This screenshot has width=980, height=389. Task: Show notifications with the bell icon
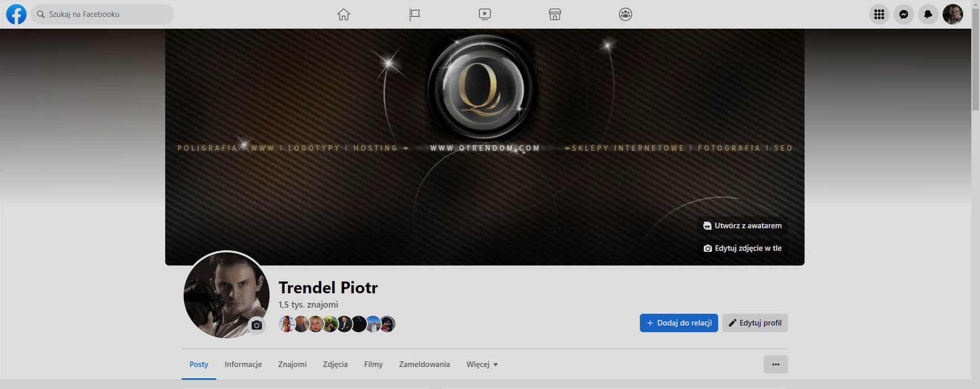pyautogui.click(x=928, y=14)
